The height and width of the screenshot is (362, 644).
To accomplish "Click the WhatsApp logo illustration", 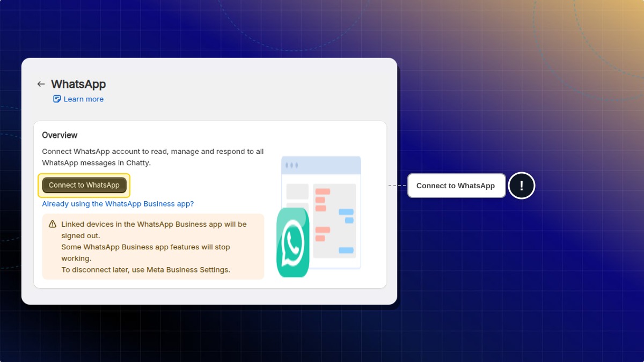I will click(x=293, y=242).
